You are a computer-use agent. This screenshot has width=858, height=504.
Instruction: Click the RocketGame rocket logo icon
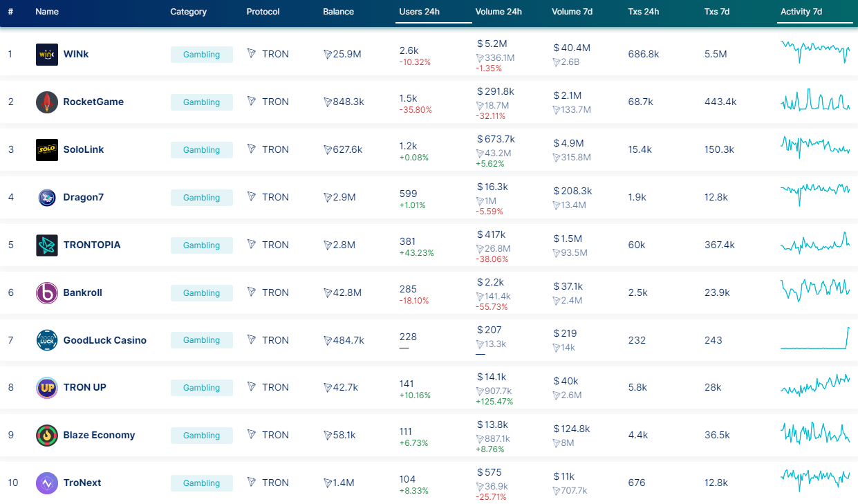pos(47,102)
